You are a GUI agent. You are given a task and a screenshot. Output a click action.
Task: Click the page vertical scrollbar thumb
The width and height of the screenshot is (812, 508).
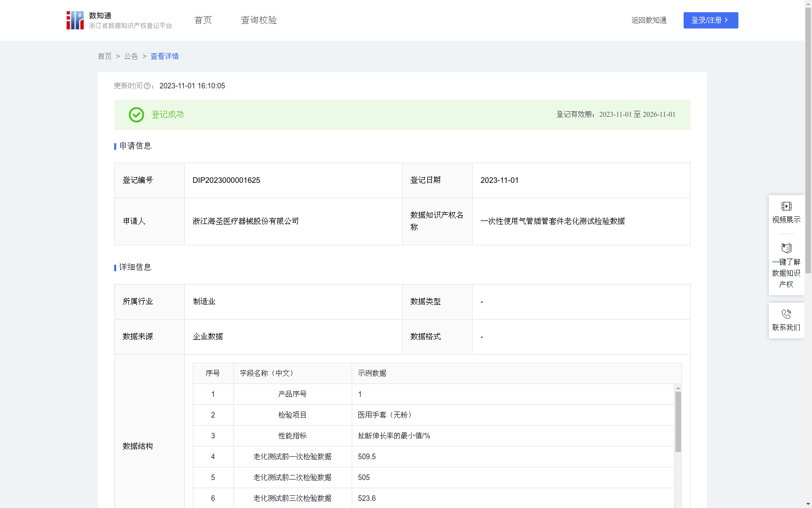pos(808,141)
